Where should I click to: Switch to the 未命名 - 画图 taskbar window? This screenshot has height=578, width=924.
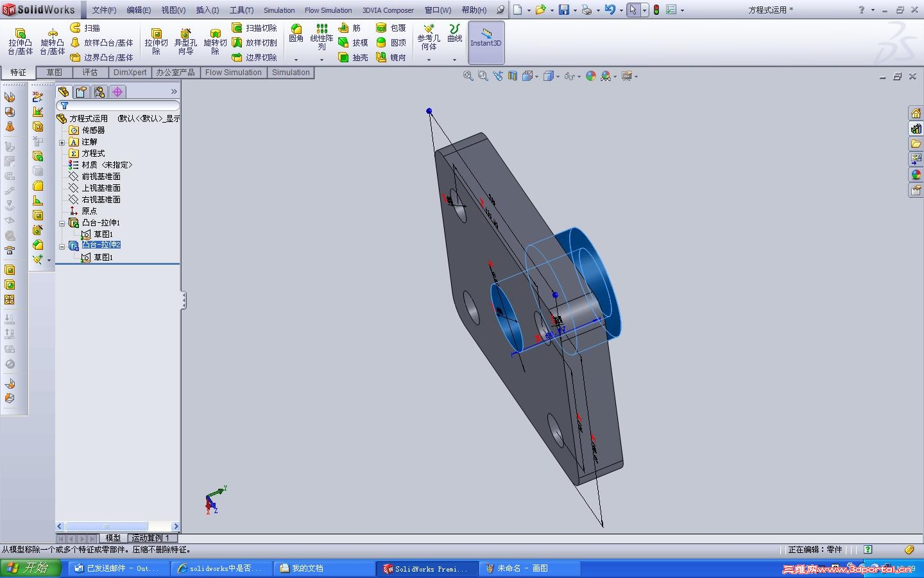530,568
